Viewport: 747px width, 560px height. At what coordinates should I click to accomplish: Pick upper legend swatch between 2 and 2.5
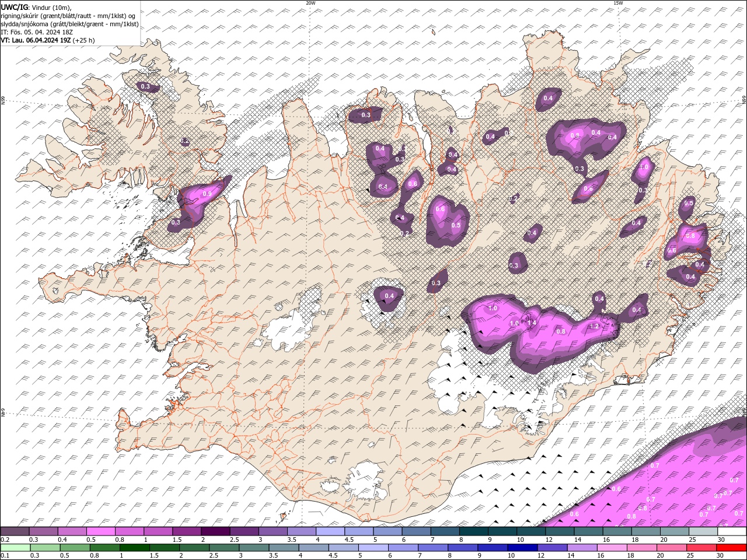215,531
